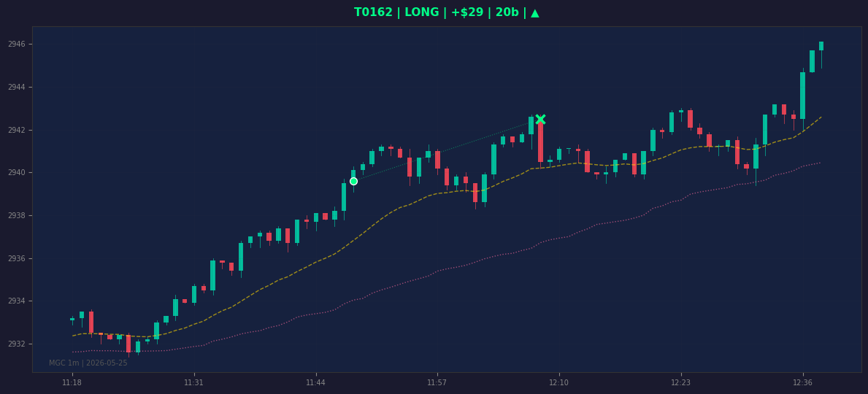Click the 11:31 time axis label
Image resolution: width=868 pixels, height=394 pixels.
193,382
